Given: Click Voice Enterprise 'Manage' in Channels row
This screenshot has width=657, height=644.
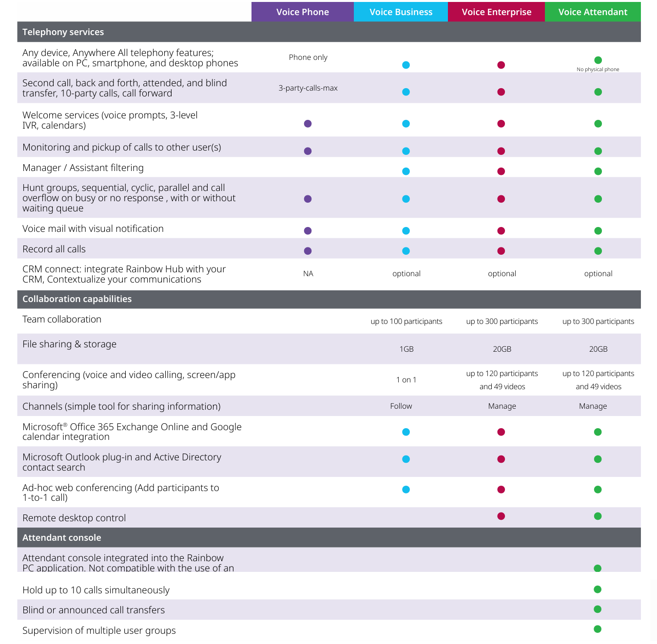Looking at the screenshot, I should 502,406.
